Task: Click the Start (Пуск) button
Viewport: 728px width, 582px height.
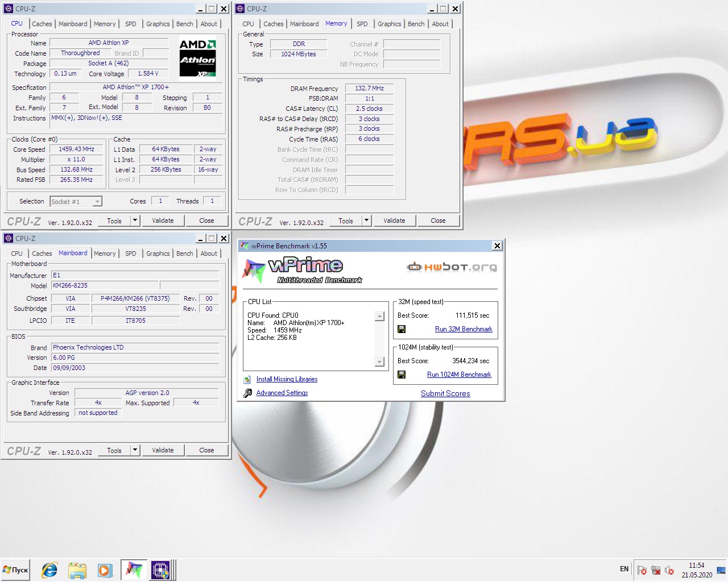Action: click(15, 570)
